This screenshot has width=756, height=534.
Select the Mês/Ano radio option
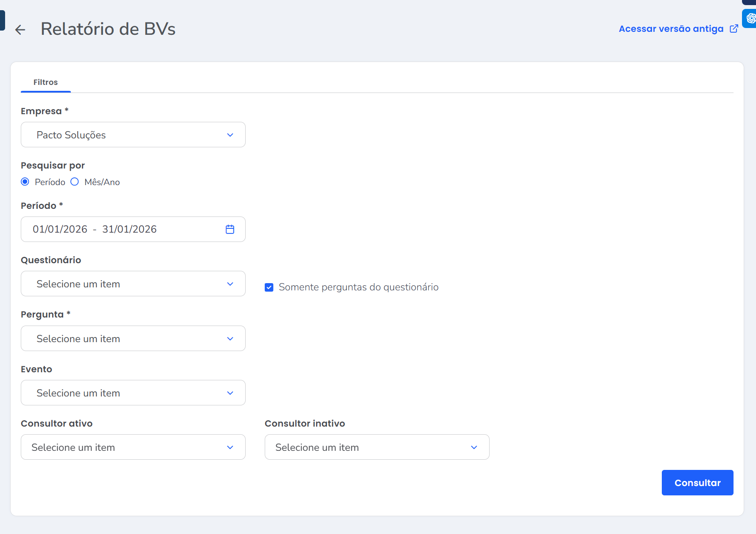[75, 182]
